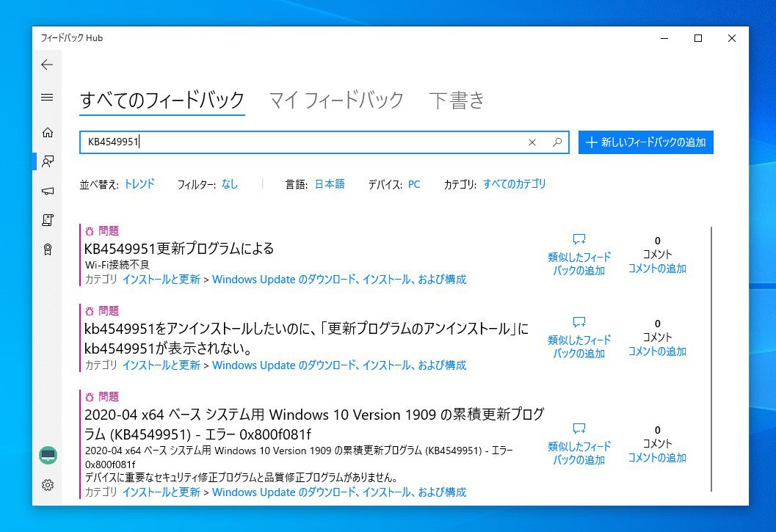Open the Quests scroll icon

click(48, 220)
